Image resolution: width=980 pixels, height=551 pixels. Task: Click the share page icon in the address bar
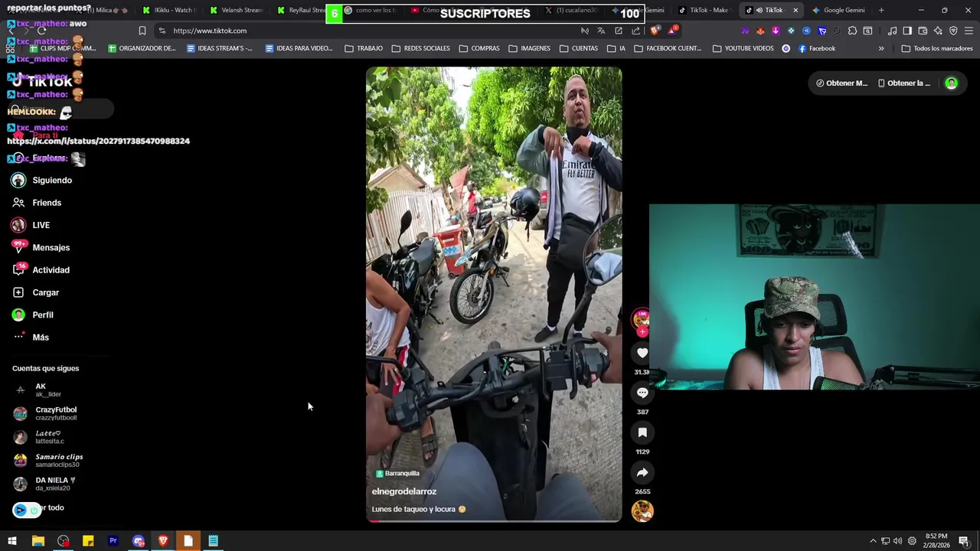[x=635, y=31]
